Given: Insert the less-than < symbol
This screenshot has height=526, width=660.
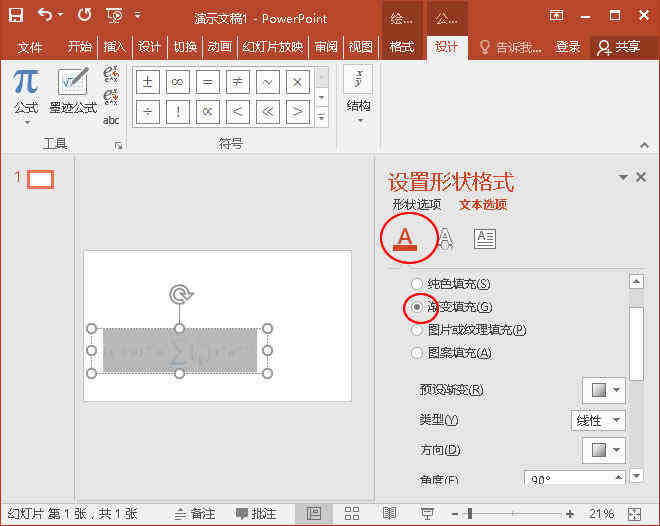Looking at the screenshot, I should click(237, 112).
